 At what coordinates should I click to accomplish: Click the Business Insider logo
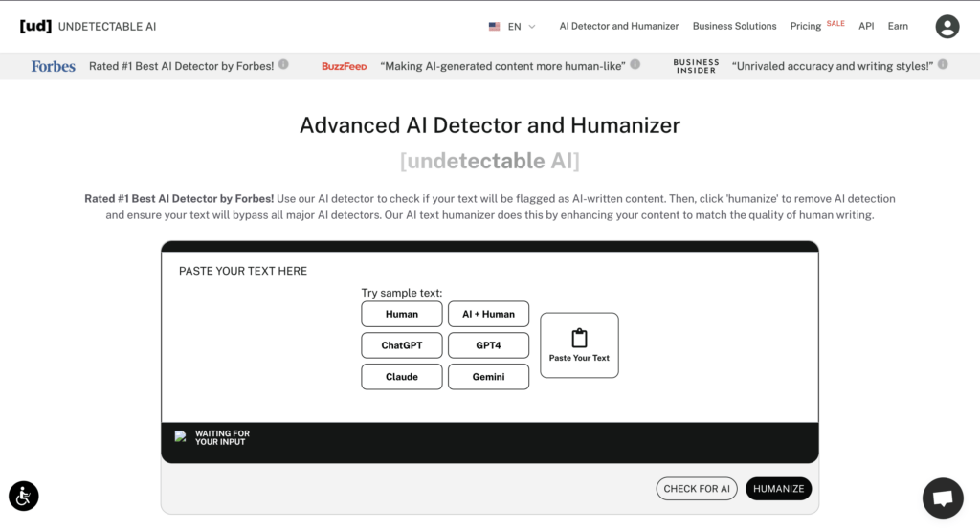point(696,66)
